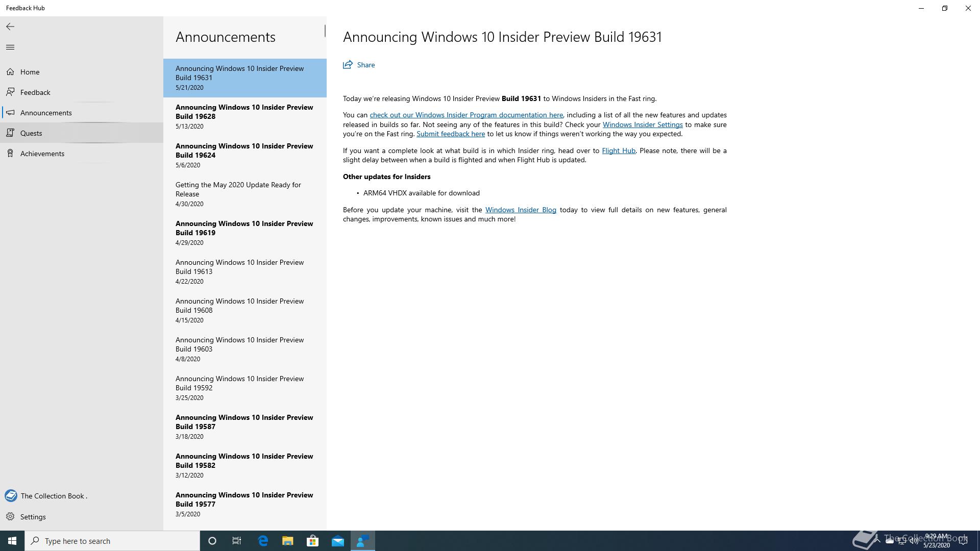Select Announcements in the sidebar
The height and width of the screenshot is (551, 980).
pyautogui.click(x=46, y=113)
